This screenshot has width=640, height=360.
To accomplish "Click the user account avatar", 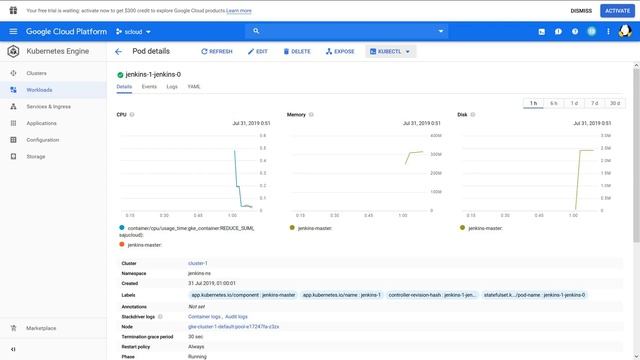I will (625, 31).
